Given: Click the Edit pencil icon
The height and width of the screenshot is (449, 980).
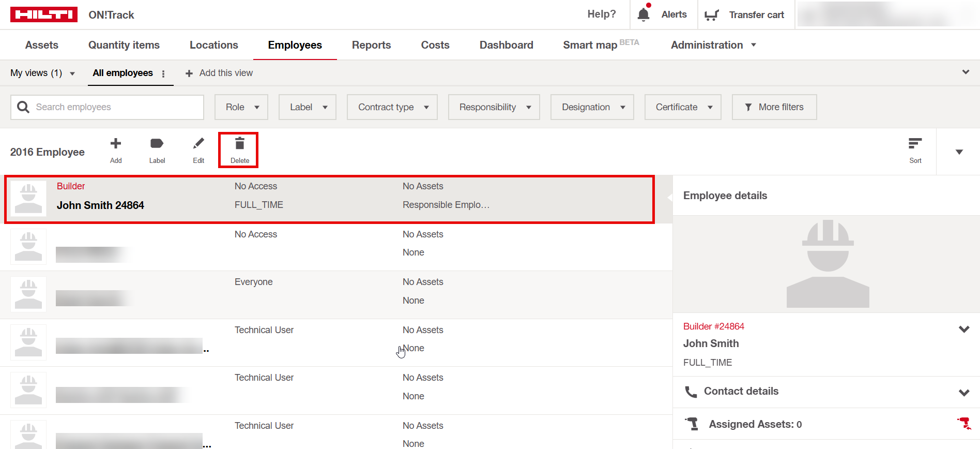Looking at the screenshot, I should [x=198, y=144].
